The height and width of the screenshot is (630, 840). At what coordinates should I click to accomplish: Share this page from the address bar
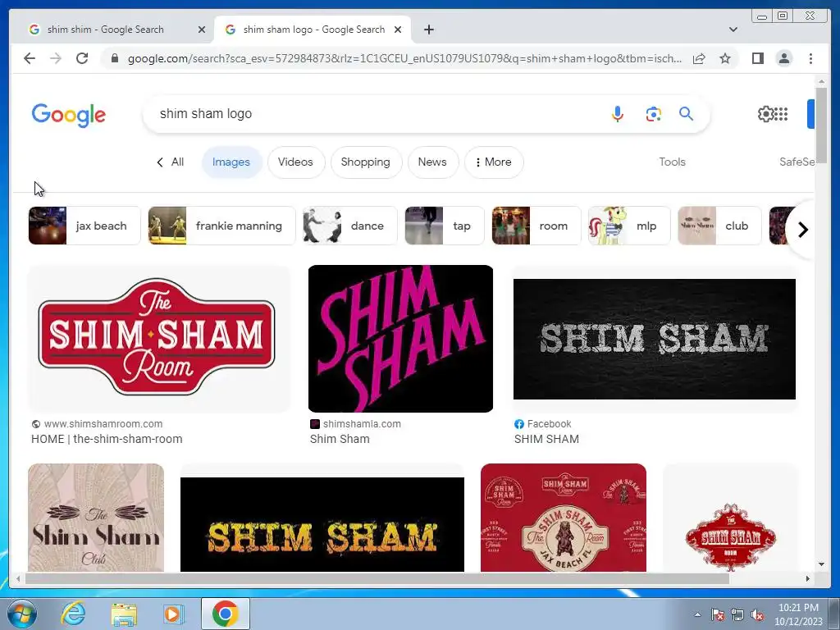click(699, 58)
